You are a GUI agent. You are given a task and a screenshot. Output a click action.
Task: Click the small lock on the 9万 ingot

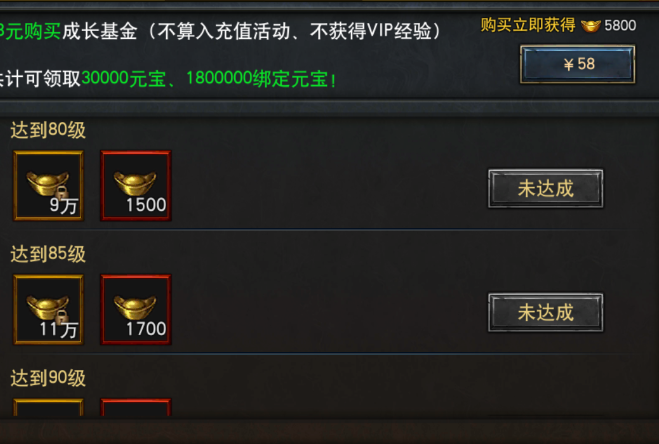coord(62,193)
